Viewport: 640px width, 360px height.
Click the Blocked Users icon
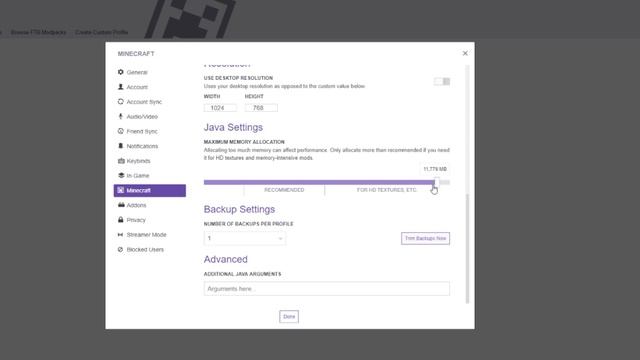coord(120,249)
